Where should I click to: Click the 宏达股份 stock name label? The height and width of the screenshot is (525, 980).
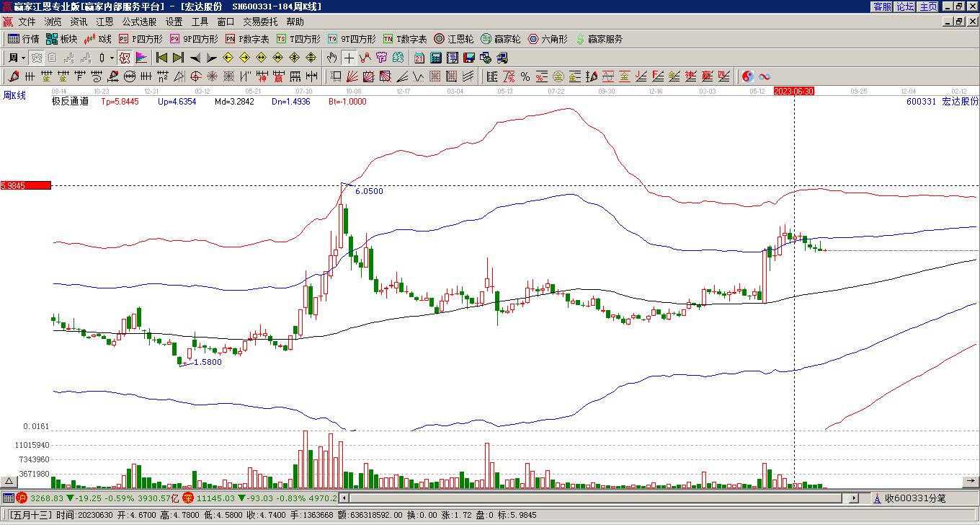click(961, 102)
